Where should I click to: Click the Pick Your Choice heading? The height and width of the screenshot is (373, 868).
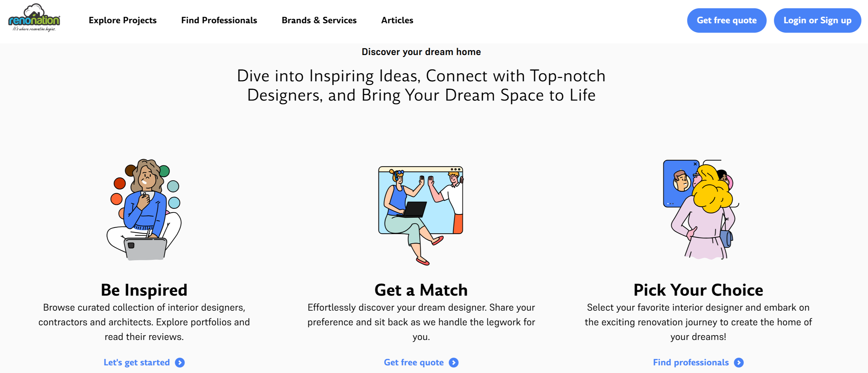click(x=698, y=290)
